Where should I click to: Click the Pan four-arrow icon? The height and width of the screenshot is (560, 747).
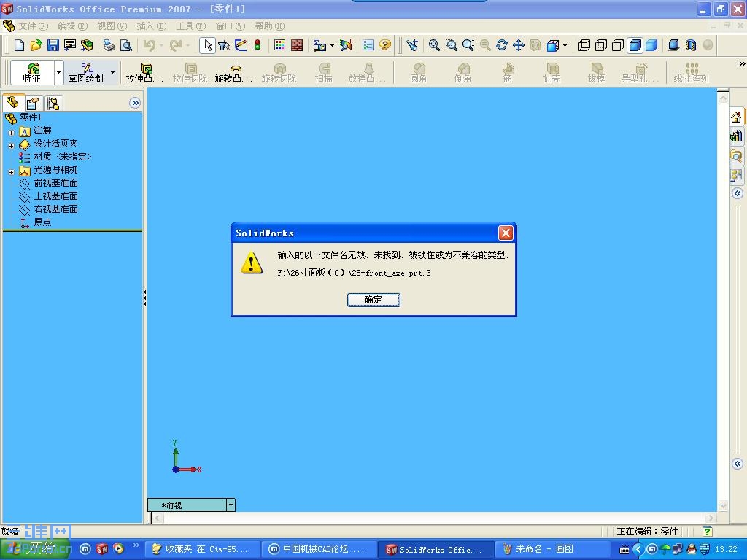[x=519, y=45]
